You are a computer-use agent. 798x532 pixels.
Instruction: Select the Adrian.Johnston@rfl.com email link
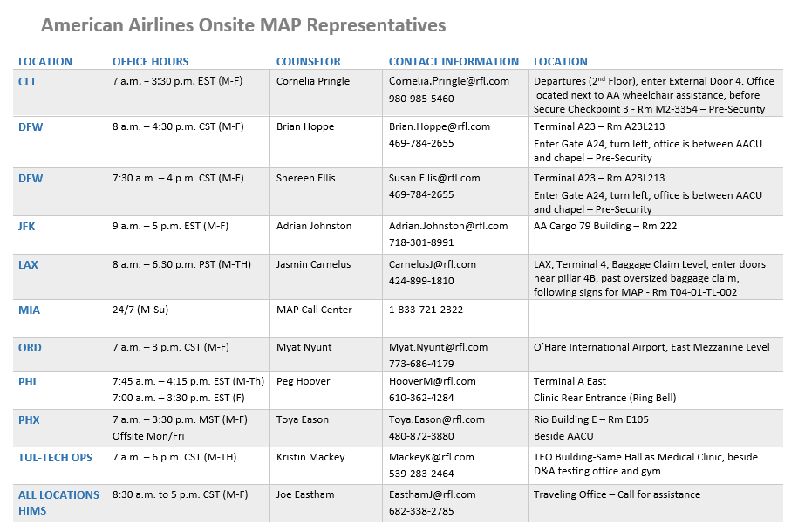click(x=447, y=226)
